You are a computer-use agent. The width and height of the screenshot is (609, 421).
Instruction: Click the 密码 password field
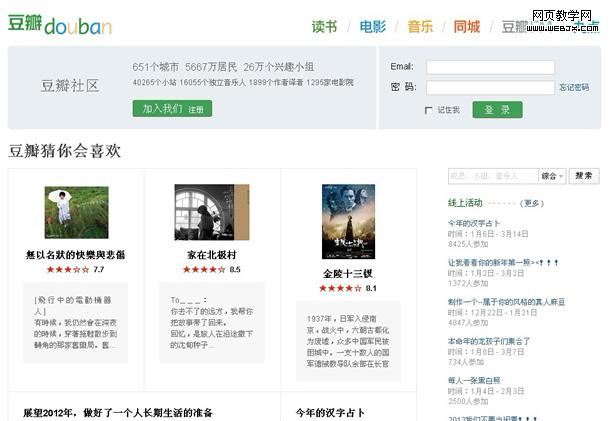[490, 87]
